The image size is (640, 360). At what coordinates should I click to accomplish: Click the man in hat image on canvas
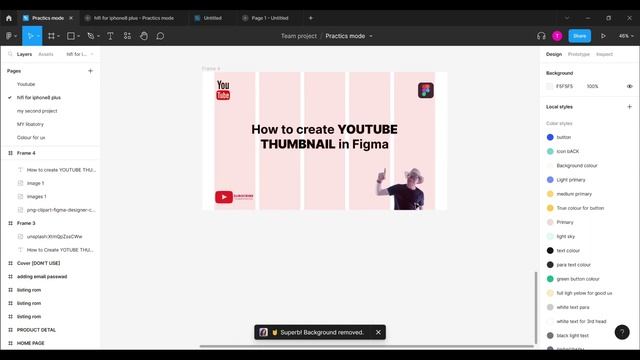[x=401, y=189]
